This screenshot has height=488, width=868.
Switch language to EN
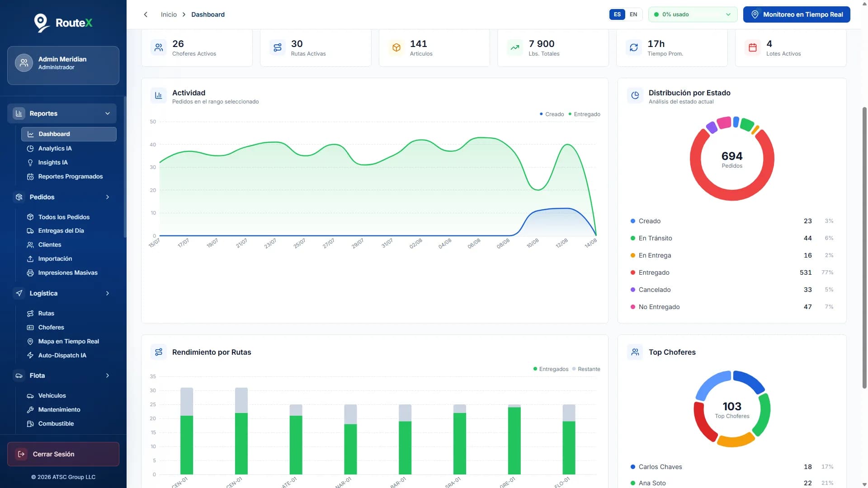coord(633,14)
